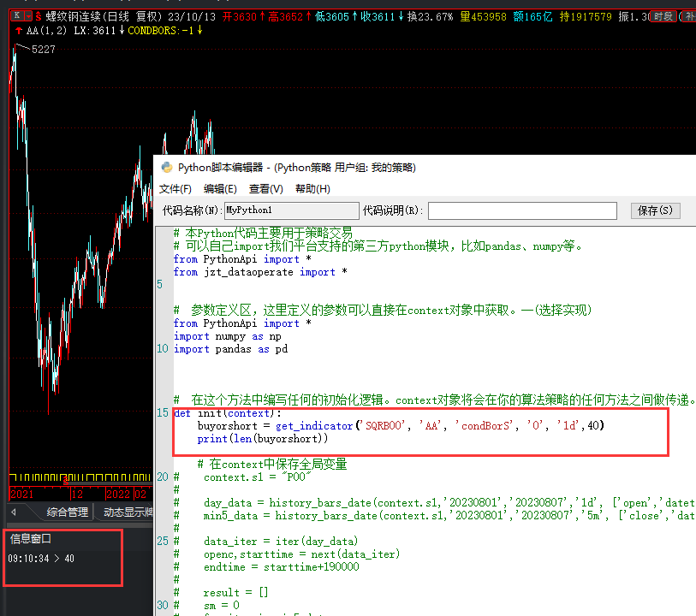Open the 帮助(H) menu
Screen dimensions: 696x616
312,189
